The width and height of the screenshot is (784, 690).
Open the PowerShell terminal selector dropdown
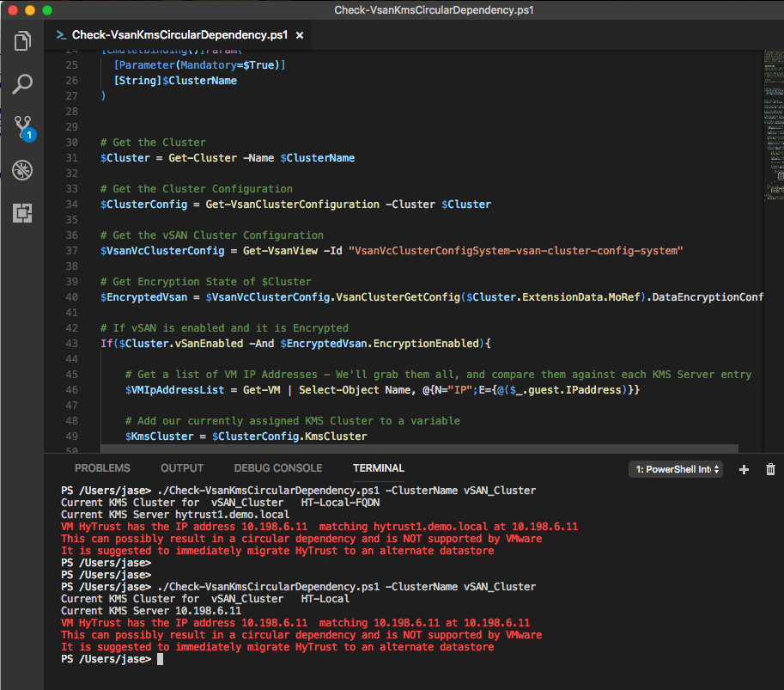(x=676, y=469)
